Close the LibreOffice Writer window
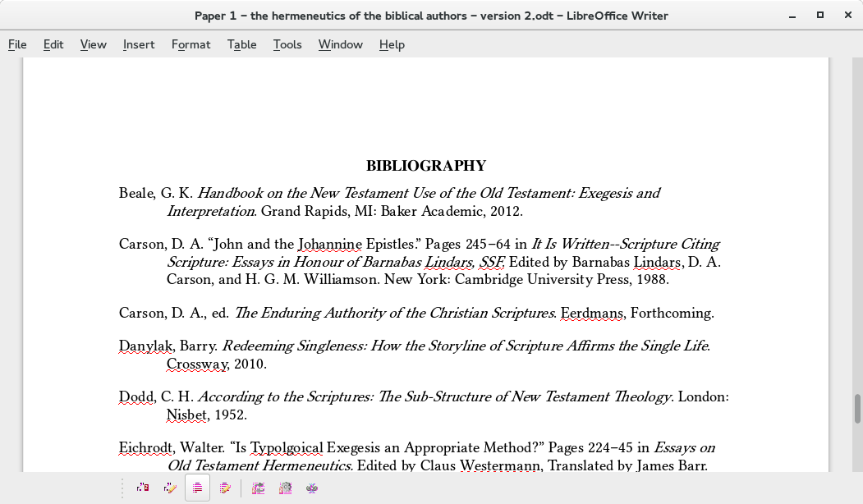The height and width of the screenshot is (504, 863). coord(848,15)
